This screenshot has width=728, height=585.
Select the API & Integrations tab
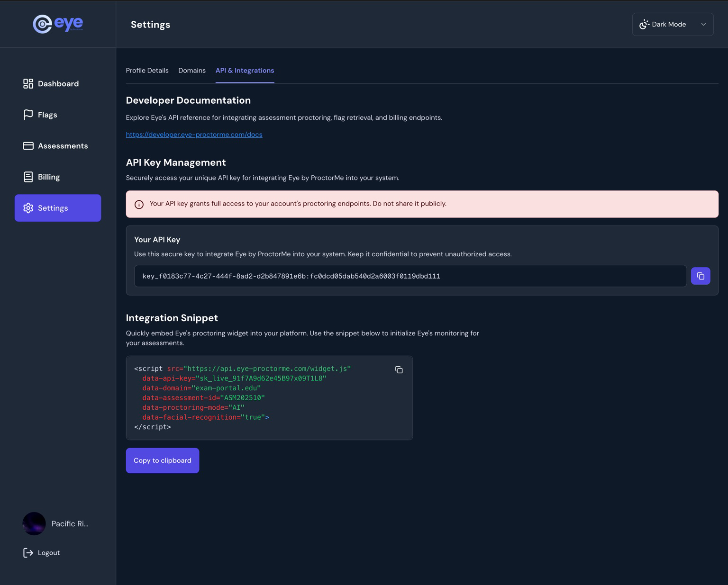pos(245,70)
